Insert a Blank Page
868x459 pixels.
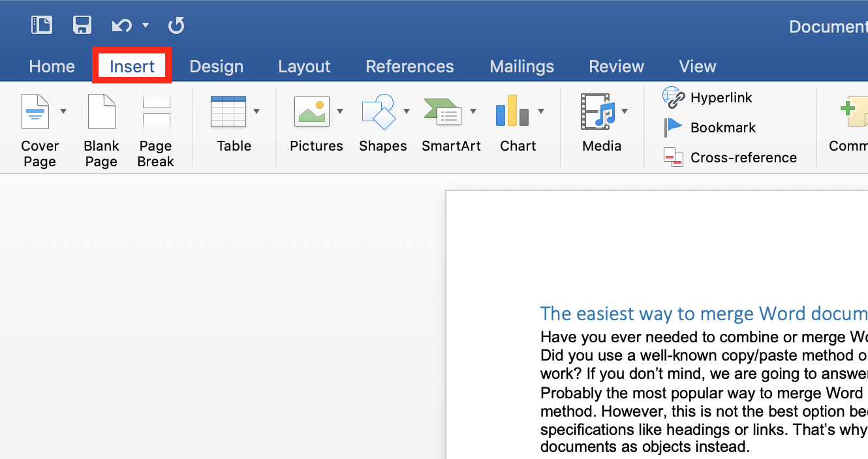pos(101,130)
